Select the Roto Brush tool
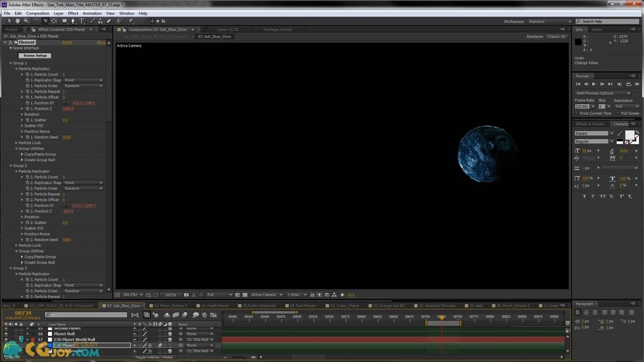Viewport: 644px width, 362px height. [x=120, y=21]
